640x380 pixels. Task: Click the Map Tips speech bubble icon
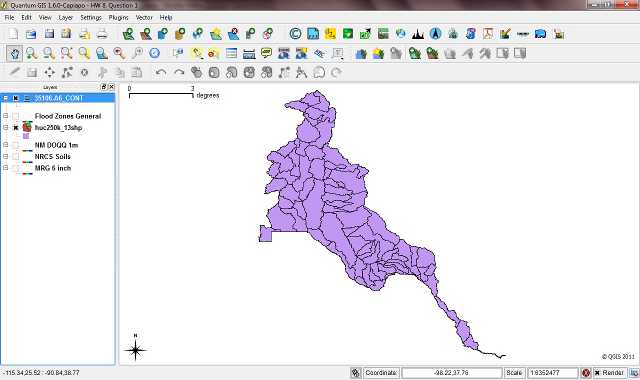pos(266,53)
